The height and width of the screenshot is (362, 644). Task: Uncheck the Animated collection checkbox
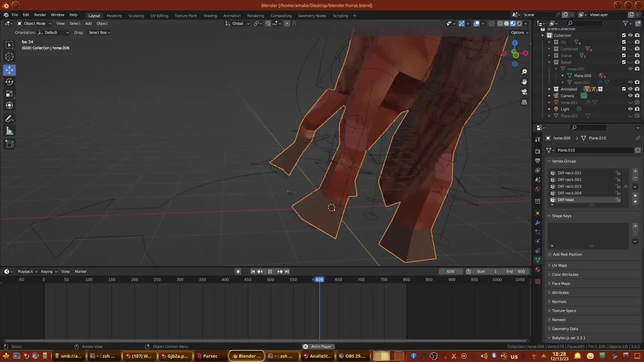(624, 89)
